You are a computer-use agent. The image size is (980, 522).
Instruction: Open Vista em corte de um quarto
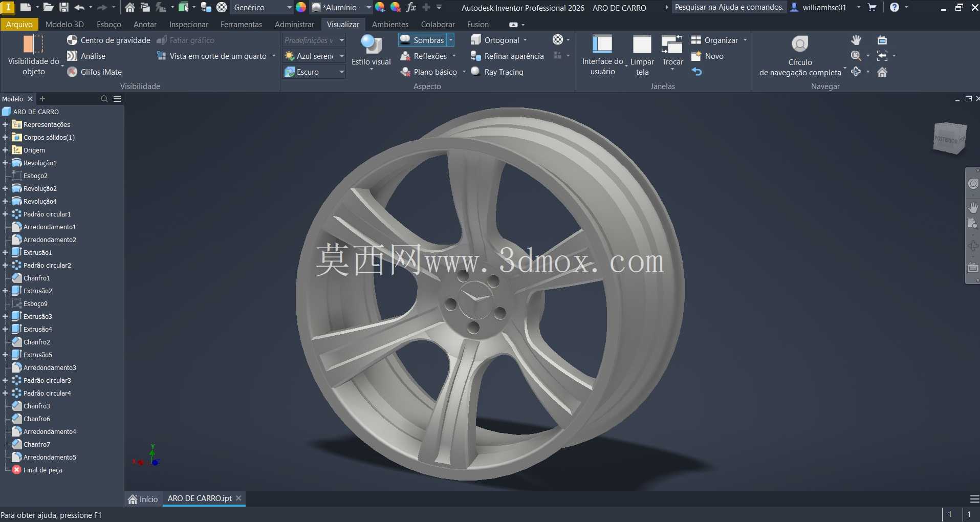pos(212,56)
